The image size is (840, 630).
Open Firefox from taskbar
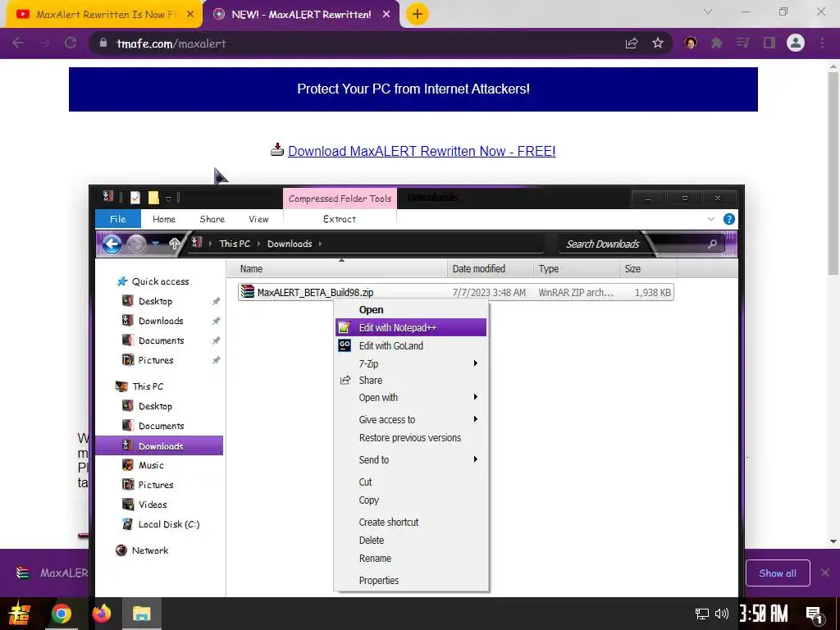pyautogui.click(x=101, y=614)
